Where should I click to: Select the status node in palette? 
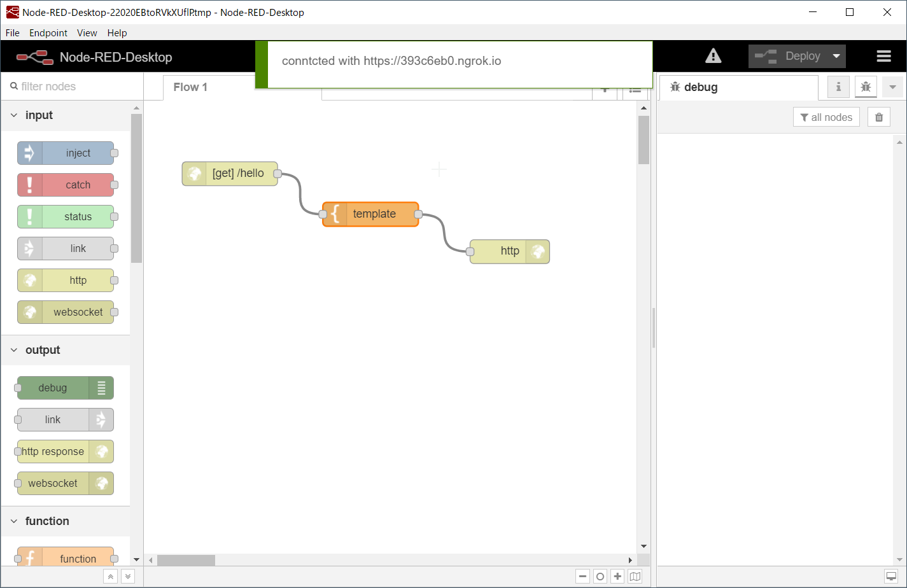[x=66, y=216]
